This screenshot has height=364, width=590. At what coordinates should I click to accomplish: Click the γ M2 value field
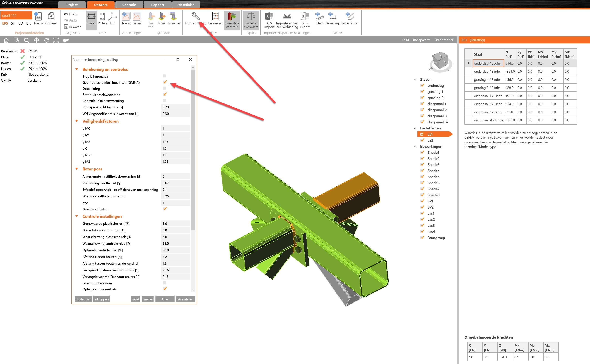click(x=175, y=142)
